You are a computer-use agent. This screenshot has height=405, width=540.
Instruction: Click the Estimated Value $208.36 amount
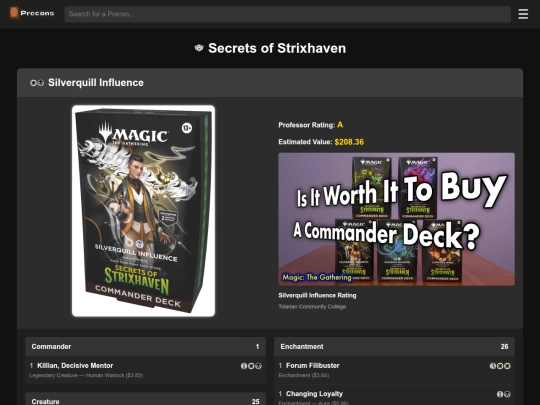click(349, 142)
